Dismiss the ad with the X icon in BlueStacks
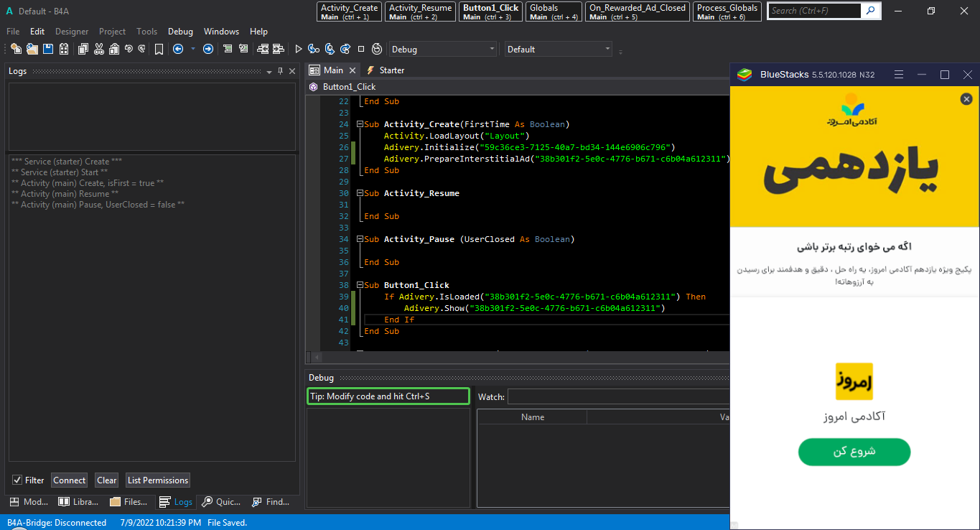Image resolution: width=980 pixels, height=530 pixels. [966, 99]
